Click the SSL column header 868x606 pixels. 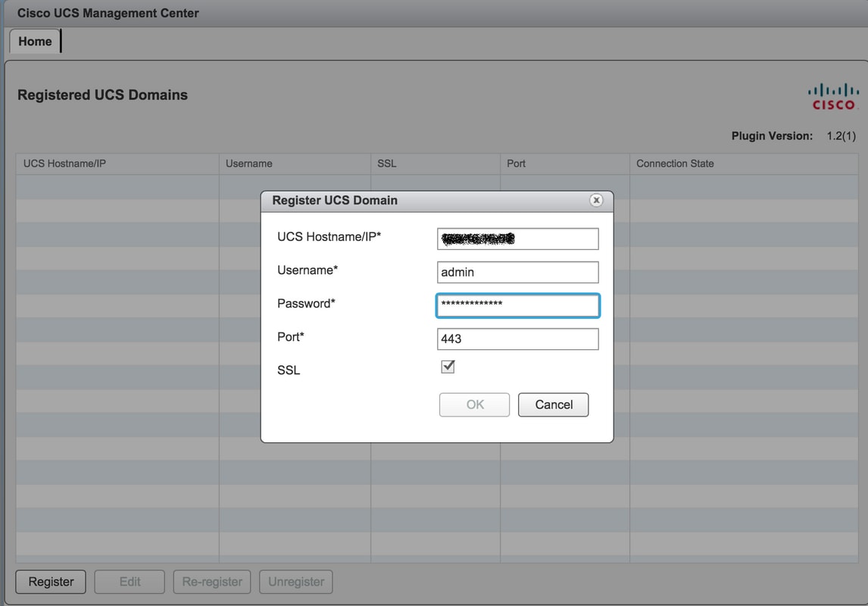pos(436,164)
